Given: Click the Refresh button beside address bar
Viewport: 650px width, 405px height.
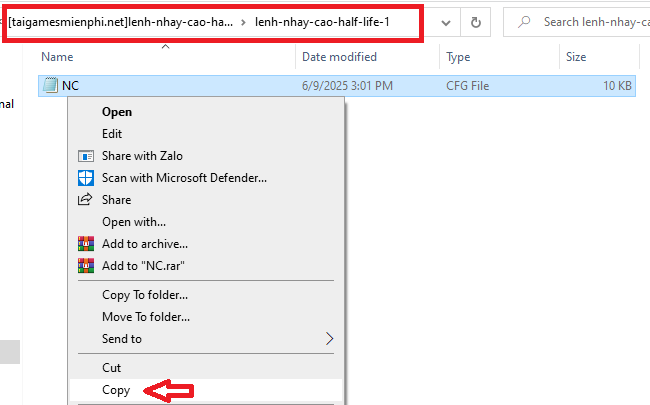Looking at the screenshot, I should 475,21.
